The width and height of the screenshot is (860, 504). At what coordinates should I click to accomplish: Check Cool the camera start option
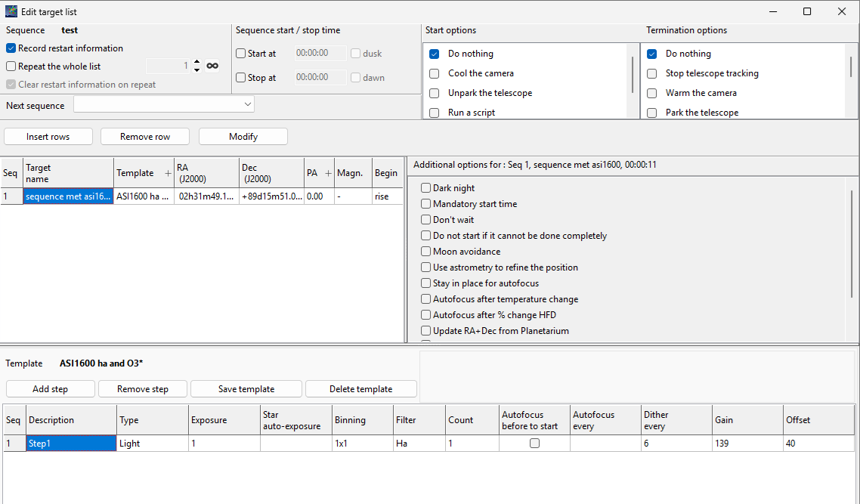coord(435,73)
